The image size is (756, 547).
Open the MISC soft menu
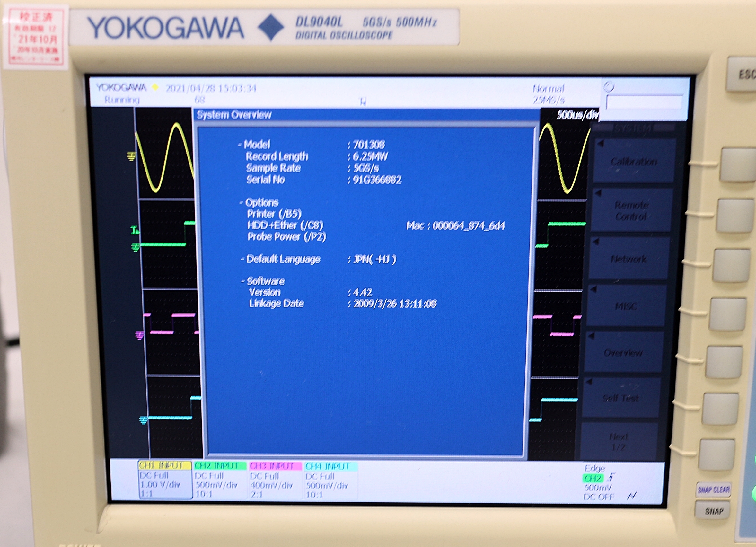pos(626,306)
